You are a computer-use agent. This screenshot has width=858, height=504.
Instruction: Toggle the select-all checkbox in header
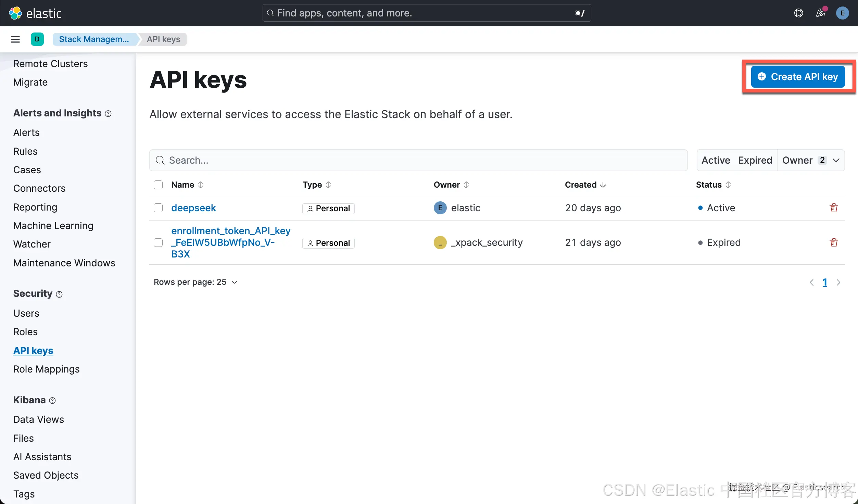(158, 185)
